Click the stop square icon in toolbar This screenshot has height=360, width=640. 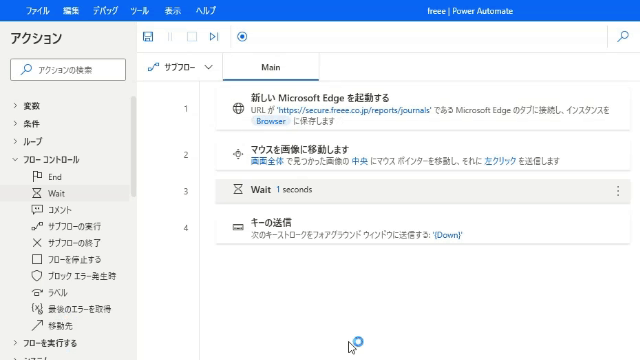click(192, 37)
